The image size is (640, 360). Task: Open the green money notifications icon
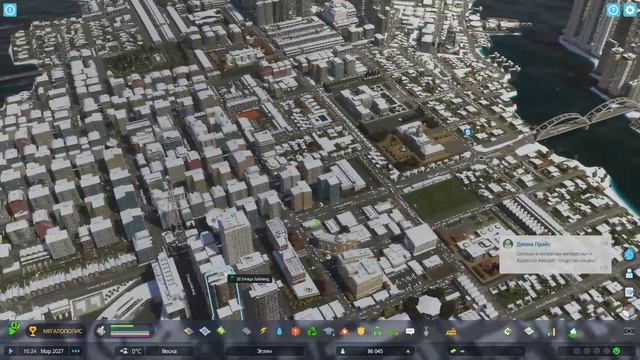14,329
